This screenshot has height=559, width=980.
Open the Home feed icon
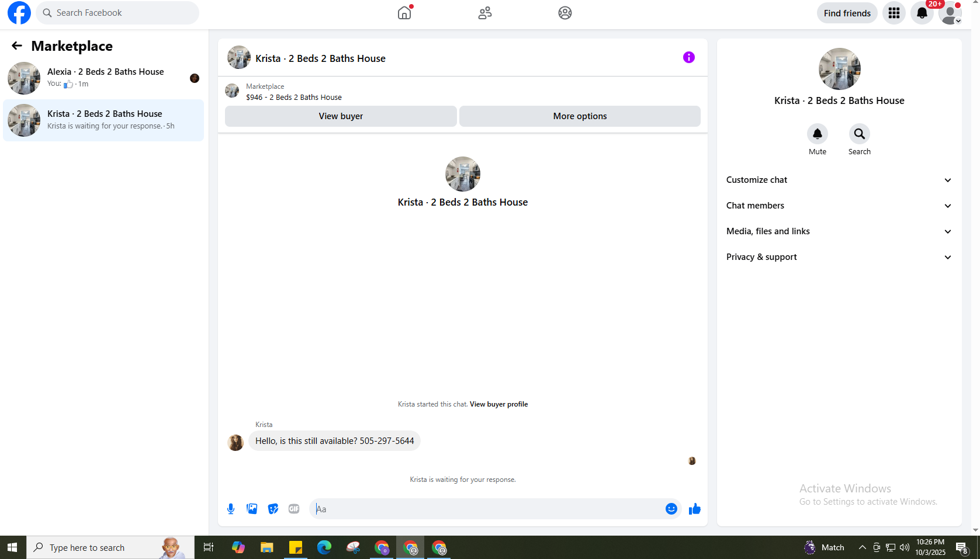point(404,13)
